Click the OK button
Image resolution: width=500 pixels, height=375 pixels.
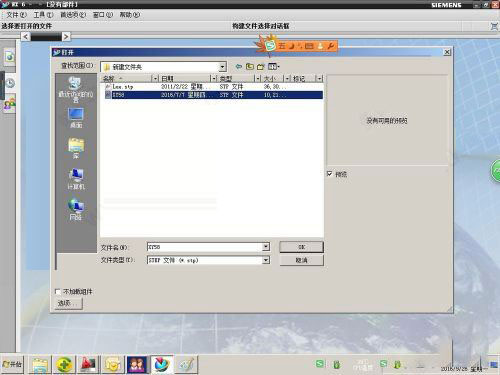301,247
